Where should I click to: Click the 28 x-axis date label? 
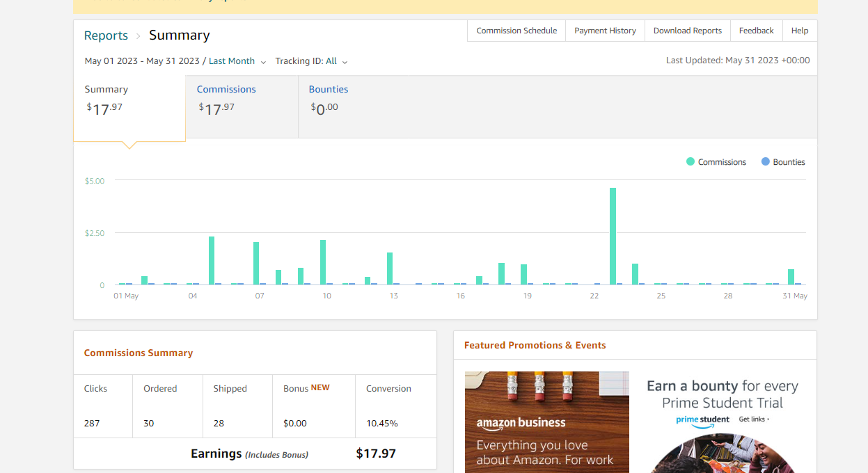coord(727,296)
